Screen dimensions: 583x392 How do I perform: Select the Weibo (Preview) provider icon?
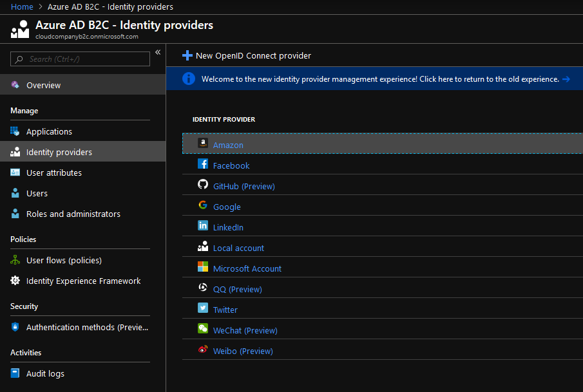[x=202, y=350]
